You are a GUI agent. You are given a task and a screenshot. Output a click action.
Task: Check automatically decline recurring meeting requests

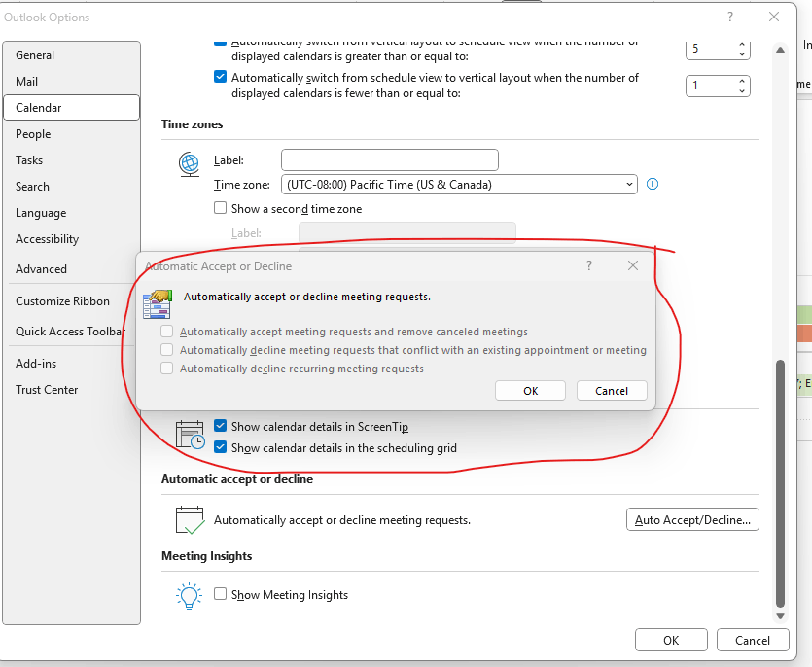(x=166, y=369)
